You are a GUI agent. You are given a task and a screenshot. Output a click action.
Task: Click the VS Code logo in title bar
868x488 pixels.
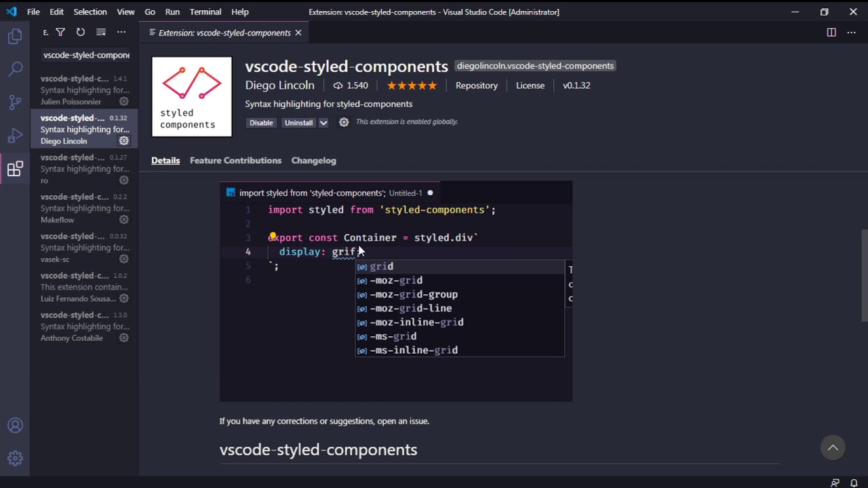coord(12,12)
